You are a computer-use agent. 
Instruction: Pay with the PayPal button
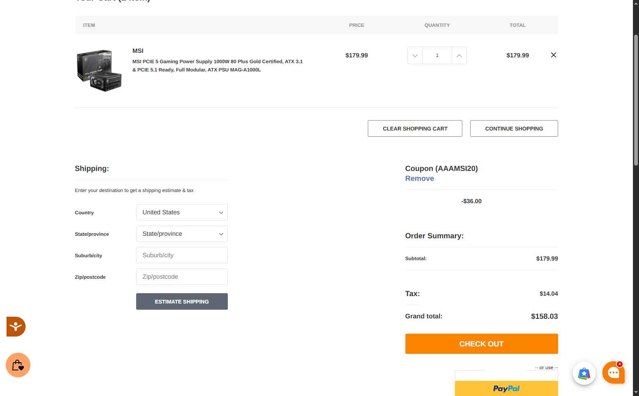point(506,388)
